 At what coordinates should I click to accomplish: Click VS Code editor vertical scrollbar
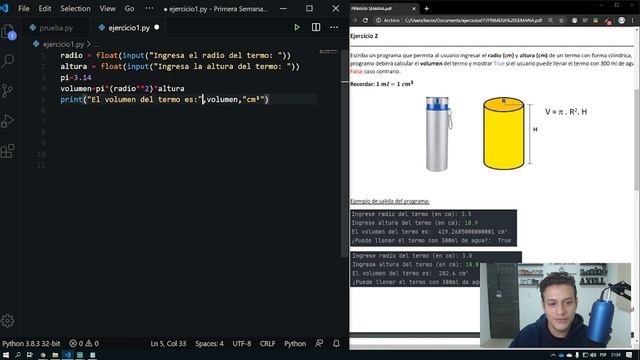[x=345, y=153]
